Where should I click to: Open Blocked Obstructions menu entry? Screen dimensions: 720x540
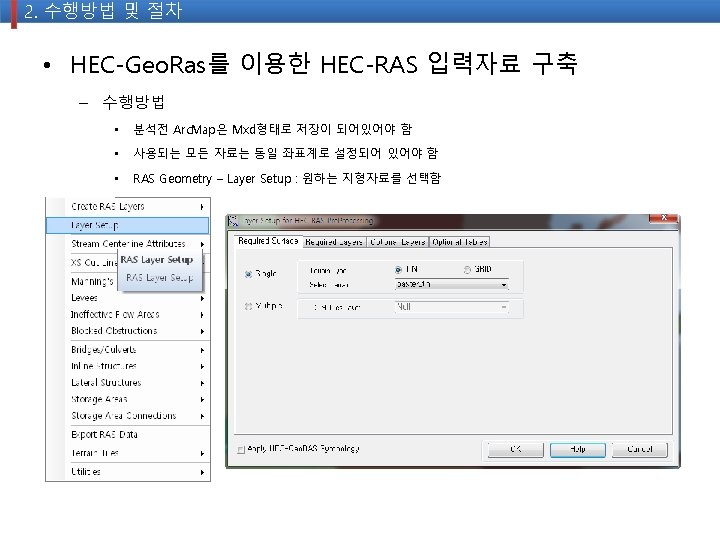128,331
